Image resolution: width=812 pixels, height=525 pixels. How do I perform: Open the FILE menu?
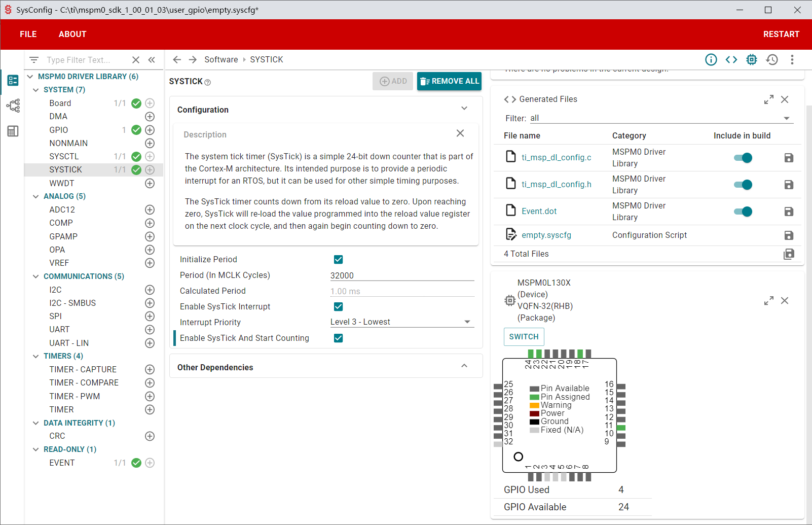[28, 34]
